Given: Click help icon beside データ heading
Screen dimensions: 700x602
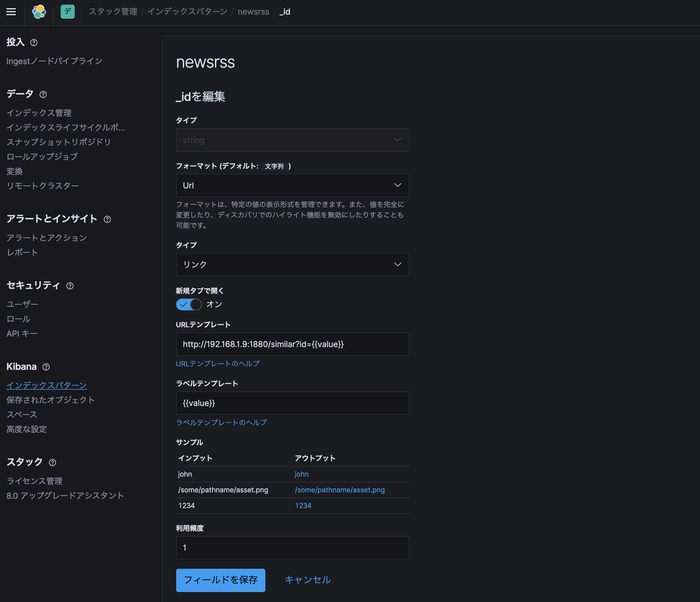Looking at the screenshot, I should [43, 94].
